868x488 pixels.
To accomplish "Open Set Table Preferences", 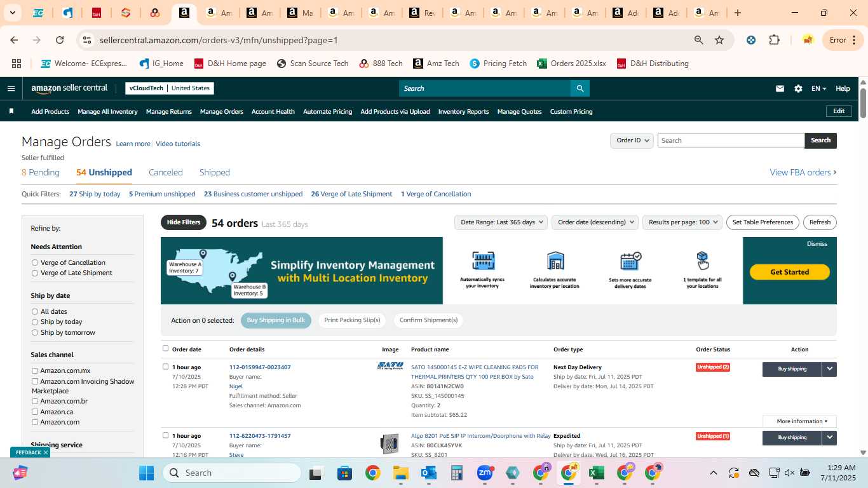I will point(763,222).
